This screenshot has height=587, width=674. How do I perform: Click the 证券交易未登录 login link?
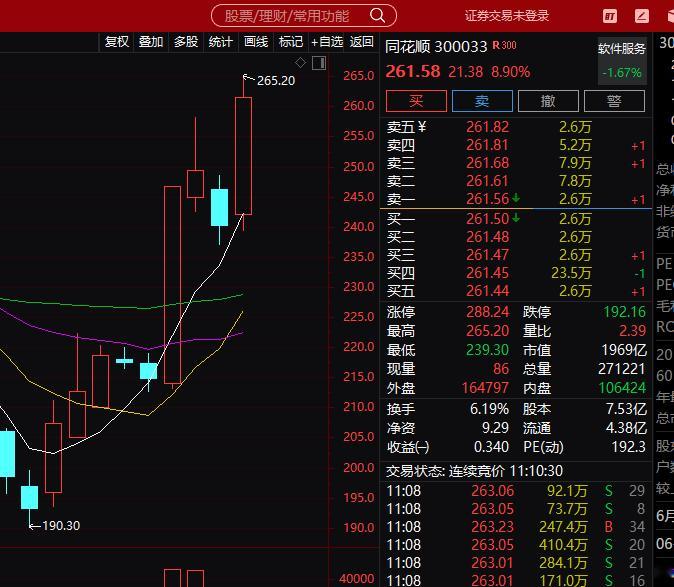507,16
